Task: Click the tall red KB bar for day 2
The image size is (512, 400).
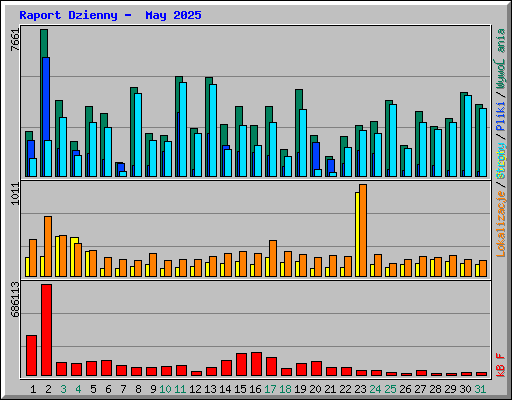Action: click(x=47, y=330)
